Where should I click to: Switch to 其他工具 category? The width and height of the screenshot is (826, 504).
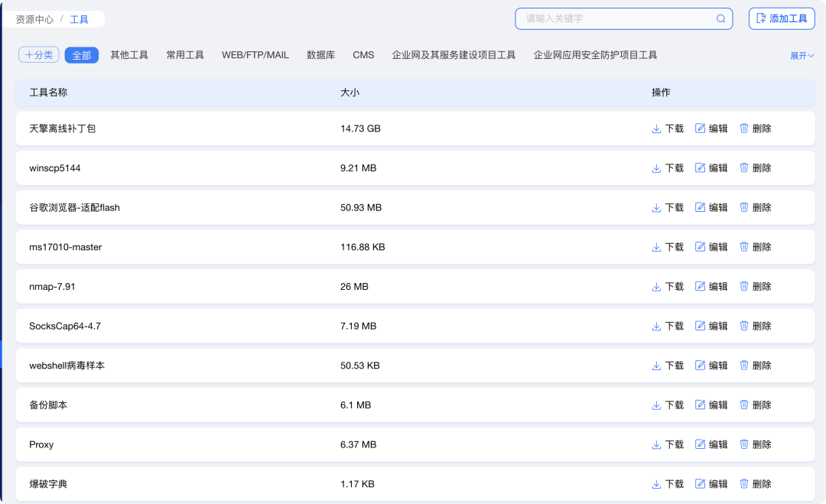tap(129, 55)
